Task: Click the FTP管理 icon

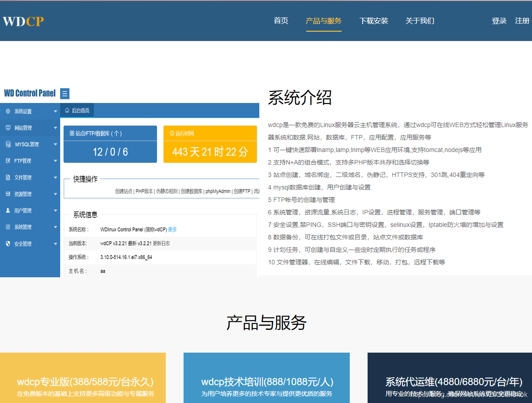Action: (x=8, y=160)
